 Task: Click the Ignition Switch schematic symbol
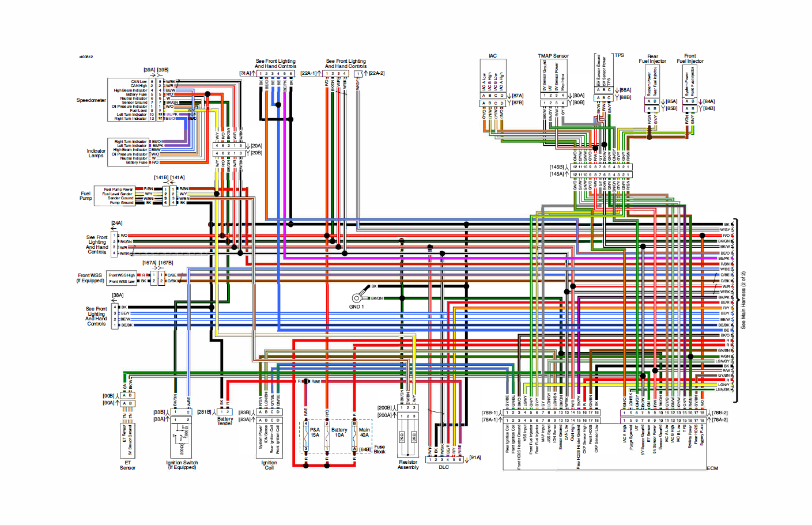pos(182,437)
